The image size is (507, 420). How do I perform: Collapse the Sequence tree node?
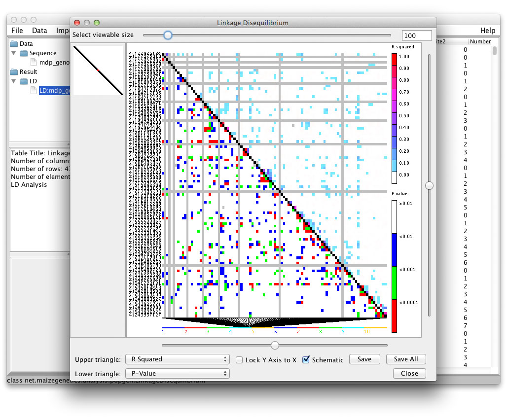(x=14, y=53)
